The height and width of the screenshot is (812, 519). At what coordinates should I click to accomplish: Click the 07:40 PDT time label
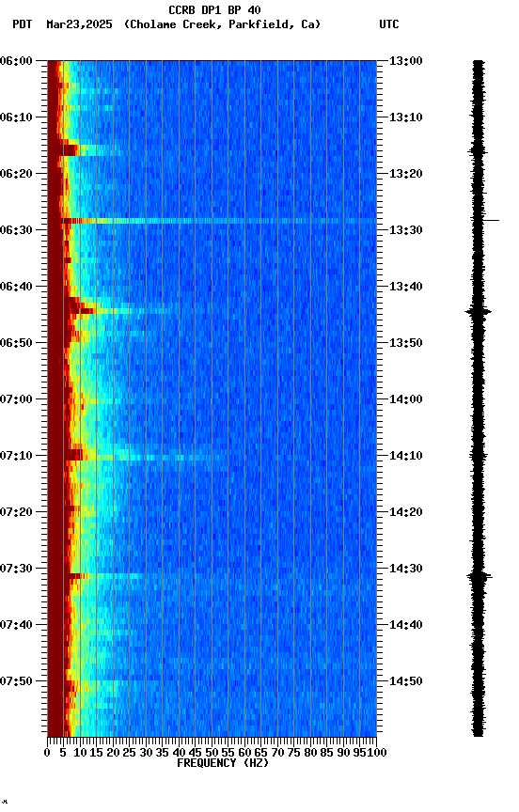[x=16, y=625]
